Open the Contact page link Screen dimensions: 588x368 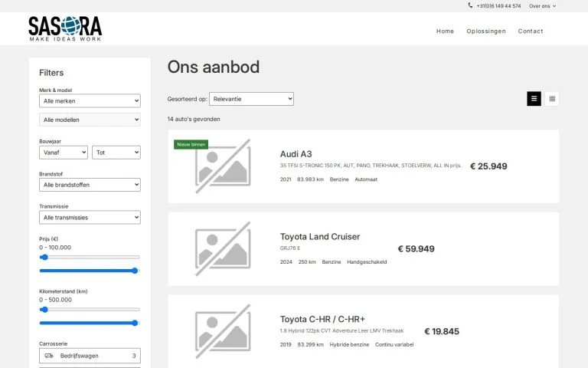(531, 31)
